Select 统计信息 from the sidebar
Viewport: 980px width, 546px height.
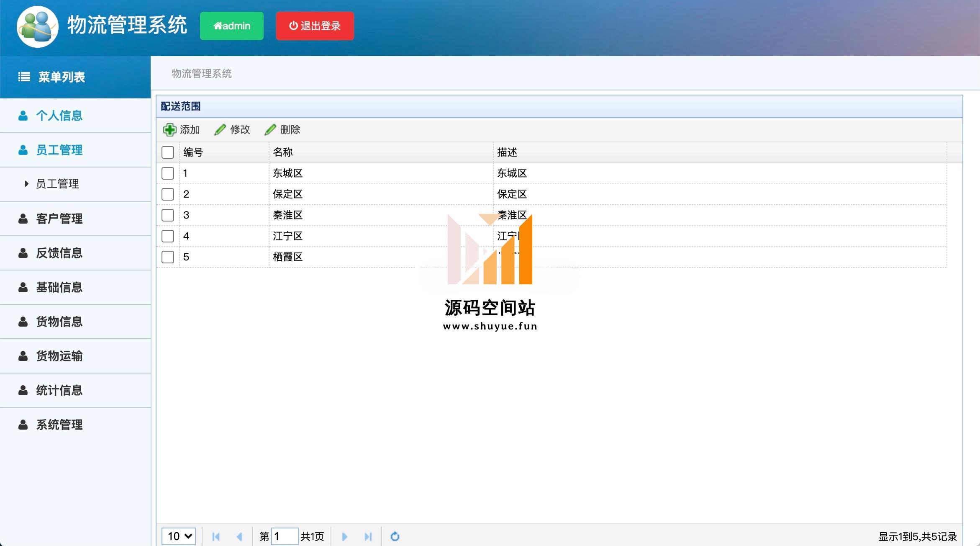click(x=59, y=390)
